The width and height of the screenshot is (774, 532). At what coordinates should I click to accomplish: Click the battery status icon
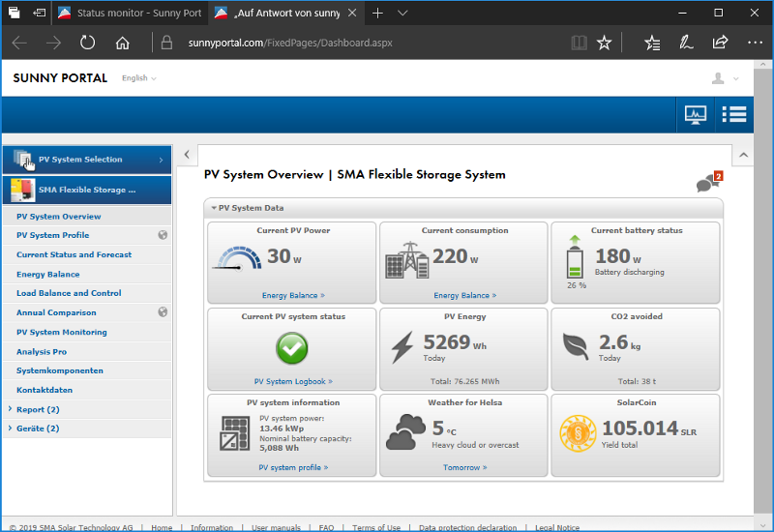point(575,257)
